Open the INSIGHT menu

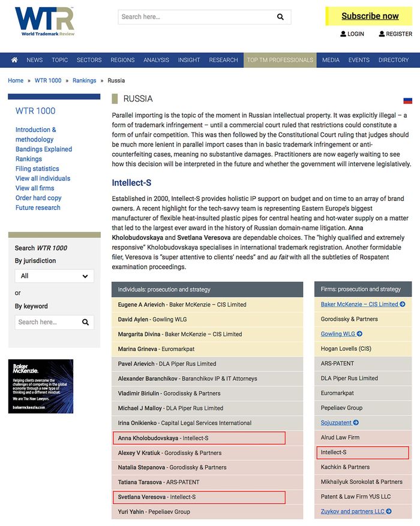tap(189, 60)
